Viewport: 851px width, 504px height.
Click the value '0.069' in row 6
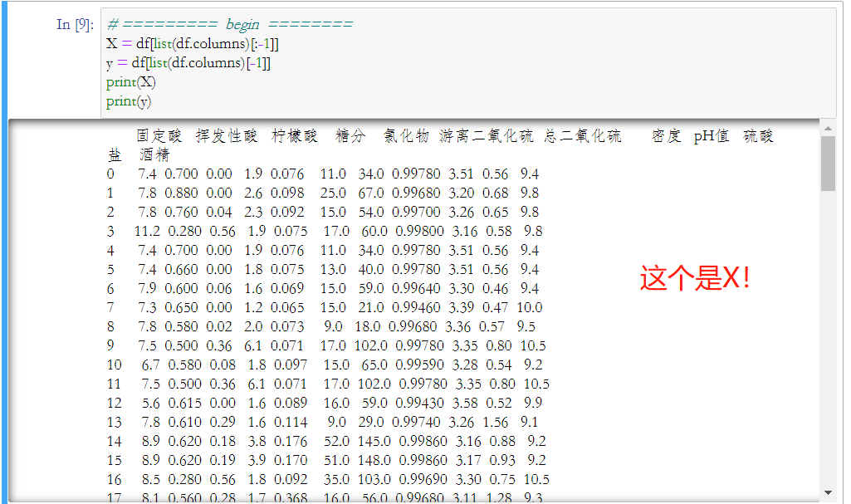(x=287, y=289)
